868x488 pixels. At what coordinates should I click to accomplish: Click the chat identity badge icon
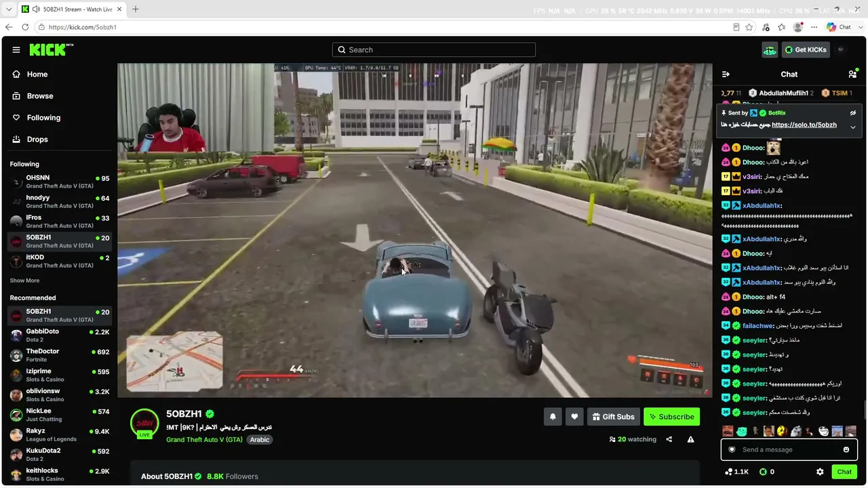pyautogui.click(x=732, y=449)
